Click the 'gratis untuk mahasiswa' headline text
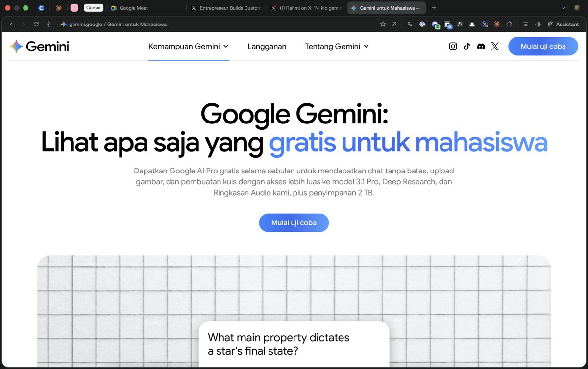The height and width of the screenshot is (369, 588). click(408, 143)
